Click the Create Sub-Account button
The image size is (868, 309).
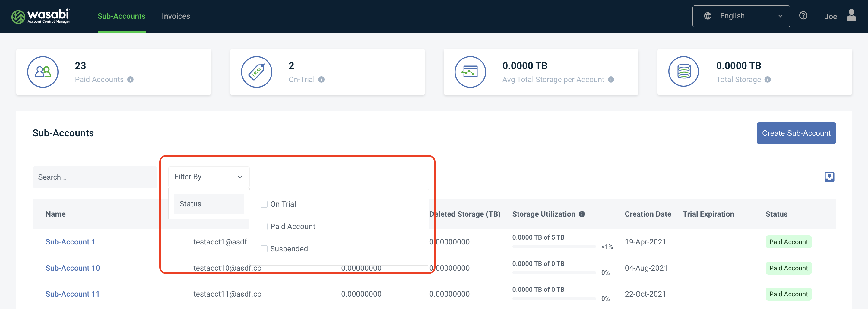pyautogui.click(x=796, y=133)
